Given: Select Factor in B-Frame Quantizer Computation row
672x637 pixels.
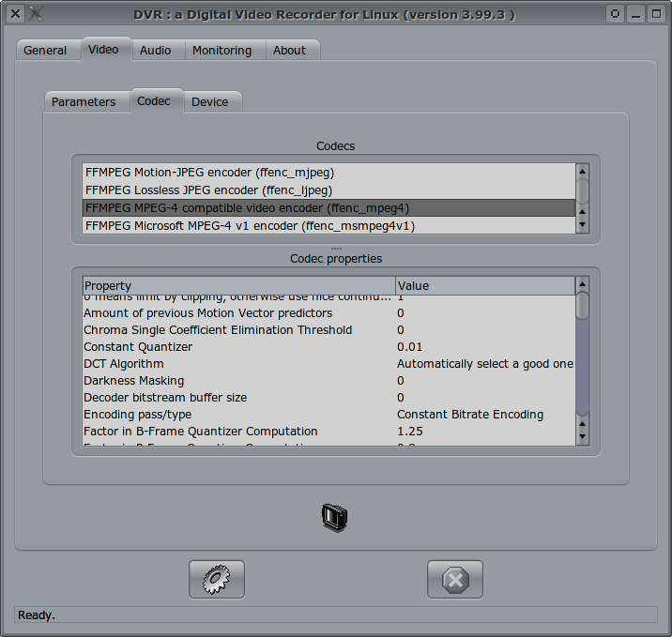Looking at the screenshot, I should pyautogui.click(x=328, y=431).
